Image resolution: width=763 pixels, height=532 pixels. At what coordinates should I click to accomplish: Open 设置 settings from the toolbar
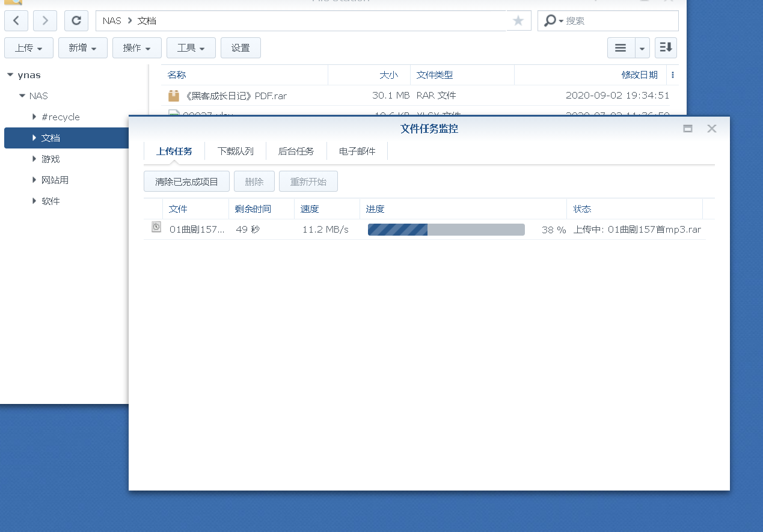point(241,47)
